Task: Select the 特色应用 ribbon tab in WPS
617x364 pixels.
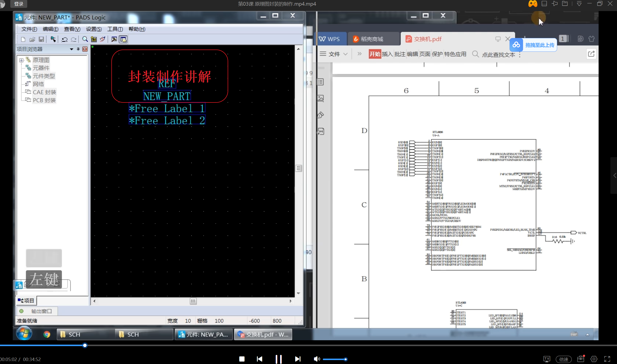Action: point(455,54)
